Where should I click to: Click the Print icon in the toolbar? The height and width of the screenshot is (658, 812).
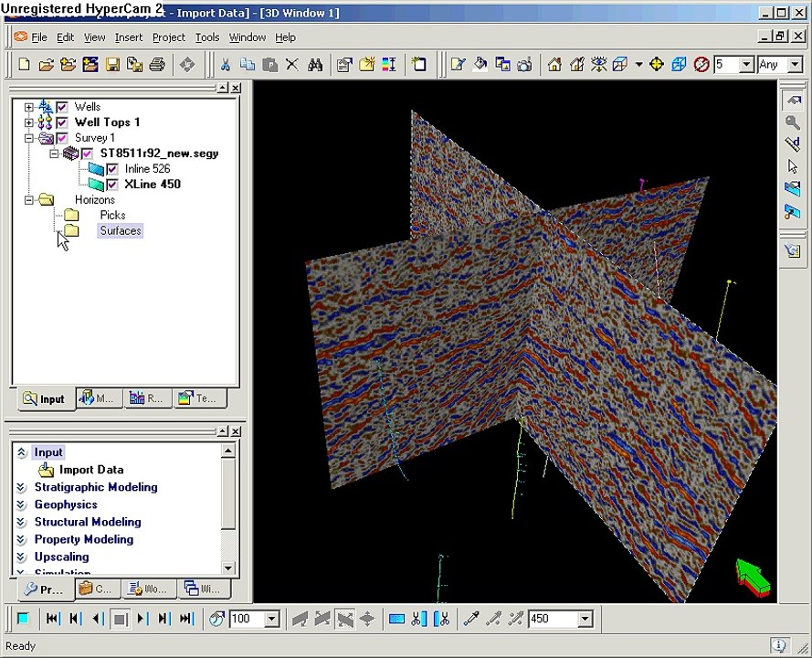(157, 65)
